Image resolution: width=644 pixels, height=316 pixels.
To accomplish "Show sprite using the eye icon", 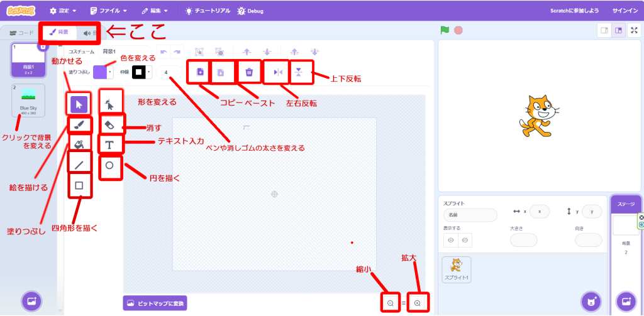I will point(452,240).
